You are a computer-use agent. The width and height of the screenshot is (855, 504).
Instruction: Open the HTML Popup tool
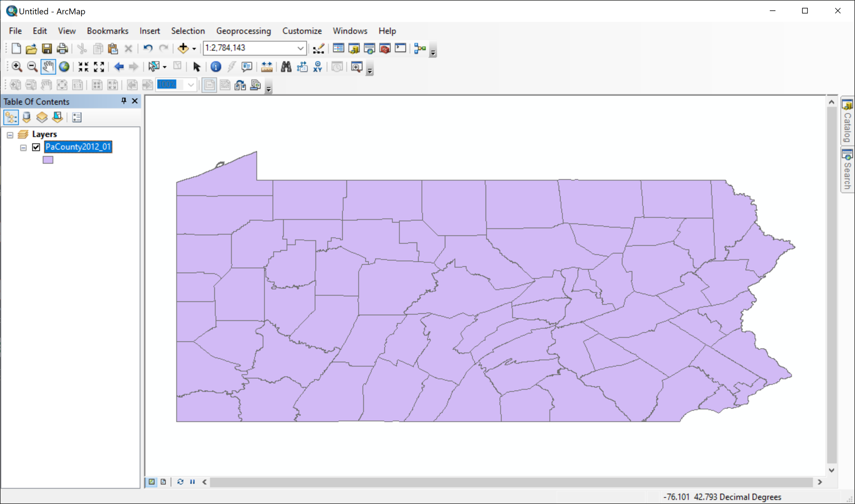[247, 67]
